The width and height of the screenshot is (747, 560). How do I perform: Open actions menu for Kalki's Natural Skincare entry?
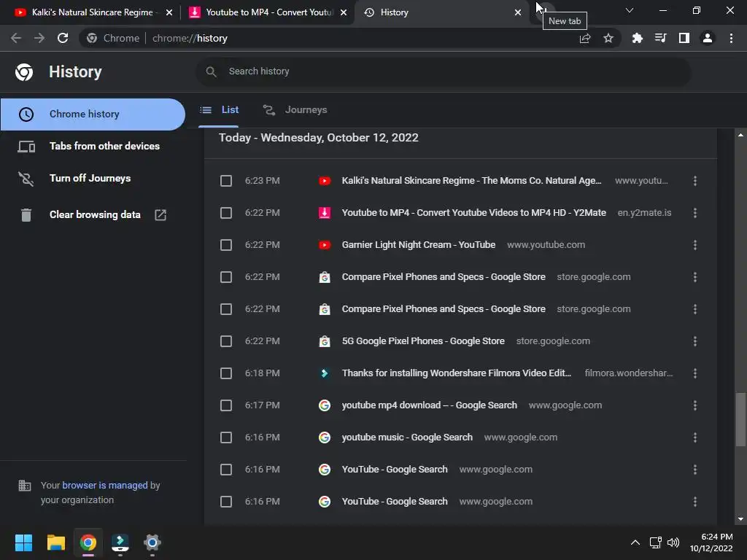coord(695,181)
